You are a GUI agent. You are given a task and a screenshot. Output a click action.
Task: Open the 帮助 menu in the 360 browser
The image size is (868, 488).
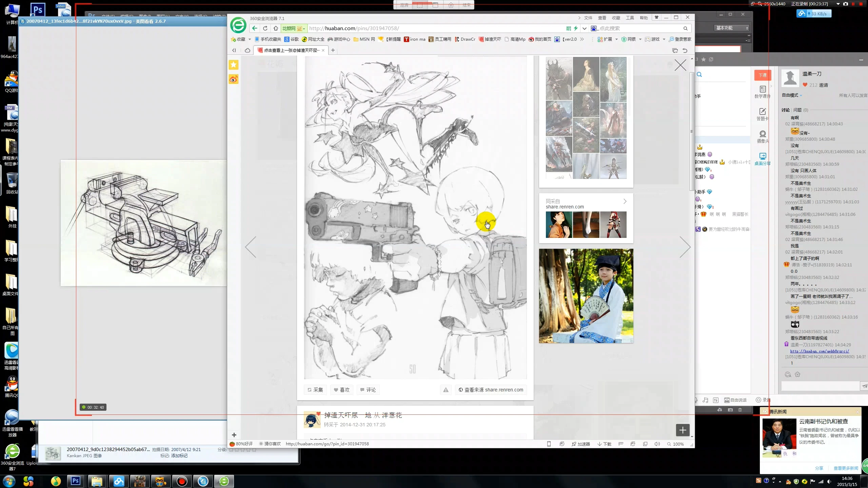tap(644, 18)
